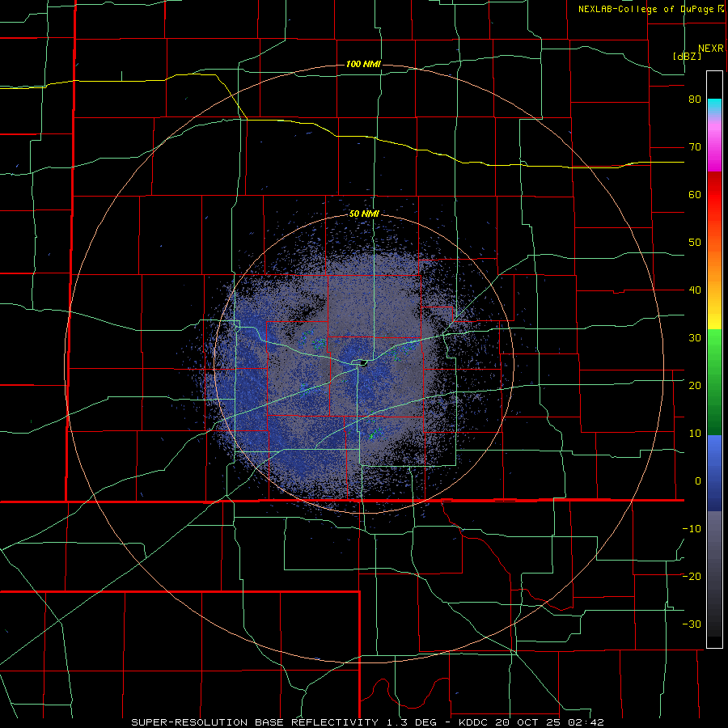This screenshot has height=728, width=728.
Task: Click the 0 dBZ scale label
Action: coord(698,481)
